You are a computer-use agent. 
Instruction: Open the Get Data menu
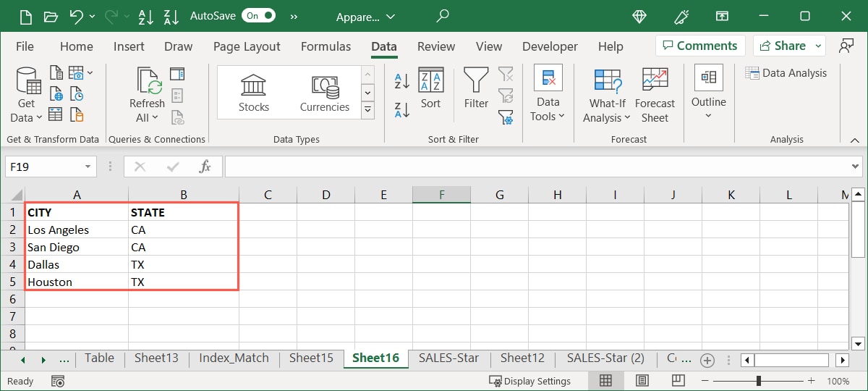pos(26,96)
